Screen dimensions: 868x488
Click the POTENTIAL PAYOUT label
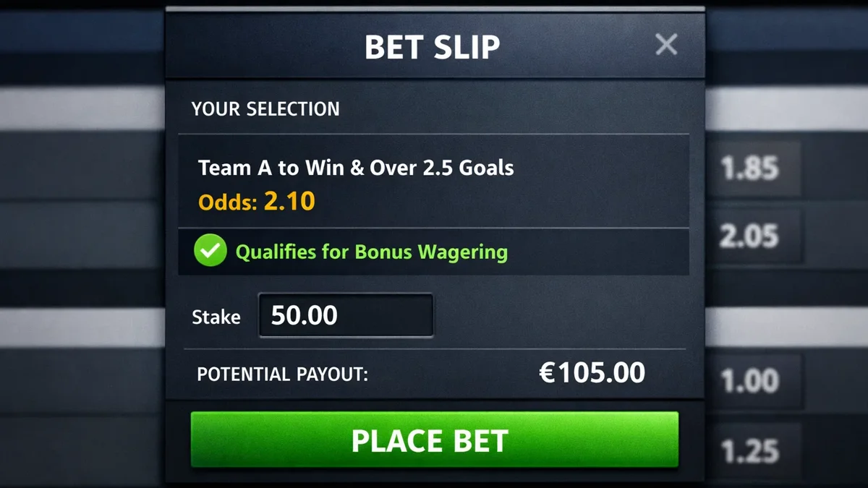click(x=283, y=374)
